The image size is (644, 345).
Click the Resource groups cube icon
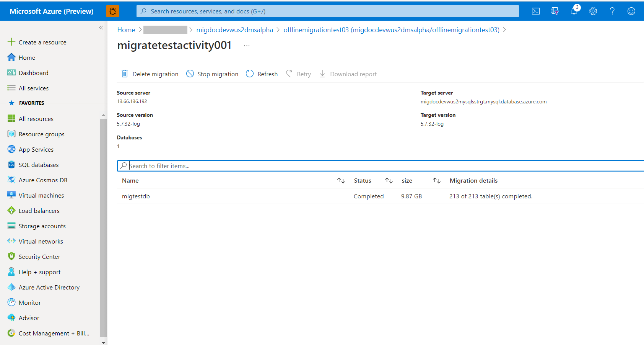coord(11,134)
